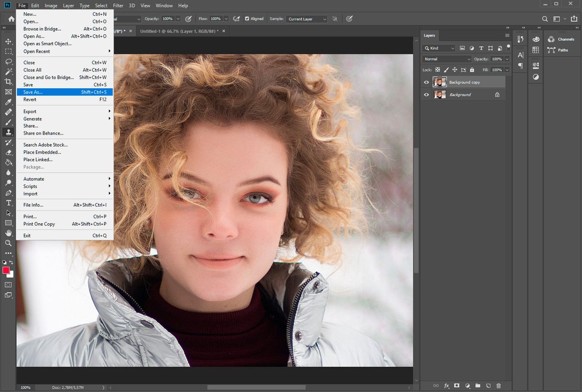Viewport: 582px width, 392px height.
Task: Switch to the Untitled-1 document tab
Action: [x=179, y=31]
